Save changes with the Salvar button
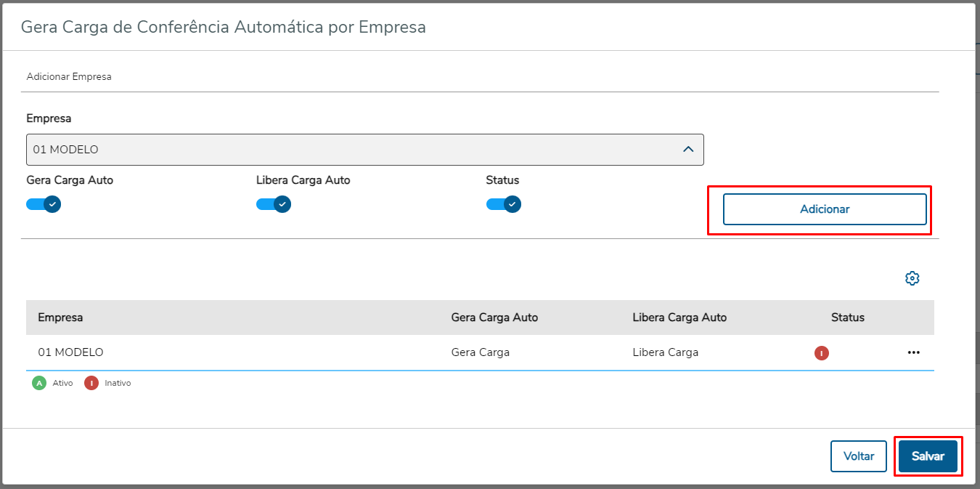This screenshot has height=489, width=980. coord(928,456)
